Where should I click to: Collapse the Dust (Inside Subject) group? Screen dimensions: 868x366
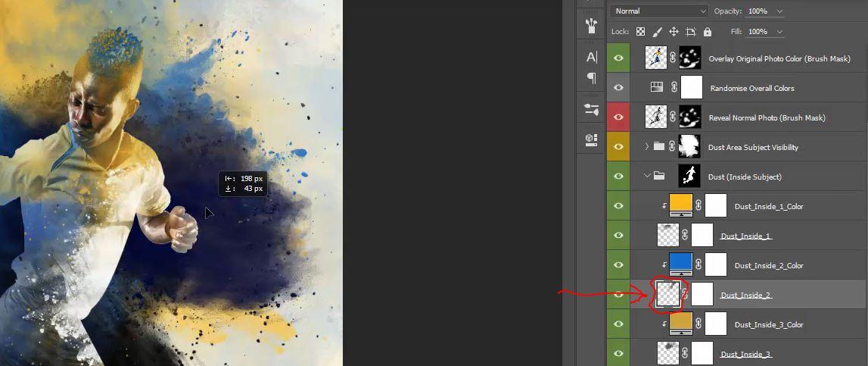click(646, 176)
